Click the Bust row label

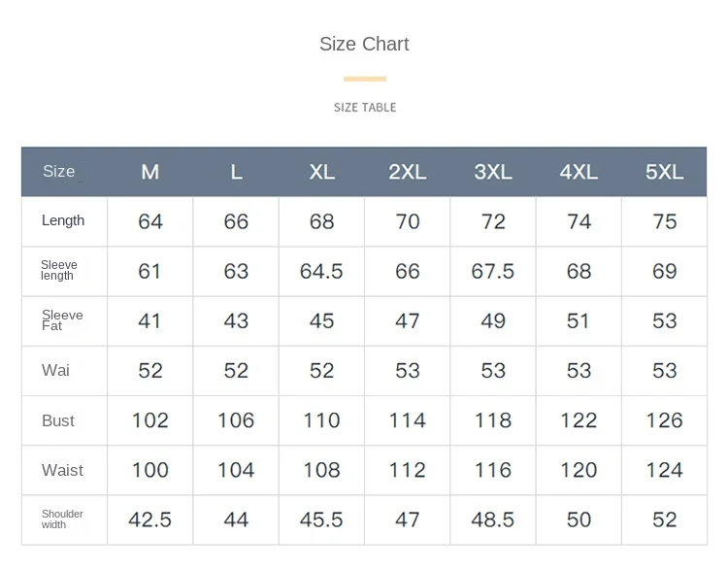pyautogui.click(x=58, y=420)
